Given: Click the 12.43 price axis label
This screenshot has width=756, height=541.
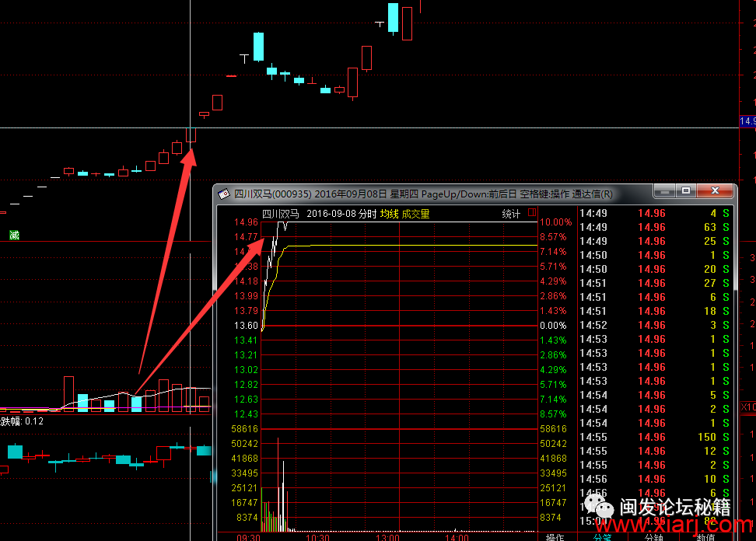Looking at the screenshot, I should coord(246,414).
